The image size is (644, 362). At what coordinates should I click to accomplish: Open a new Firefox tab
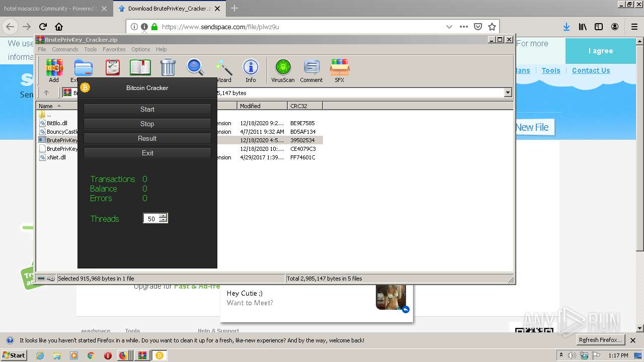click(x=234, y=8)
